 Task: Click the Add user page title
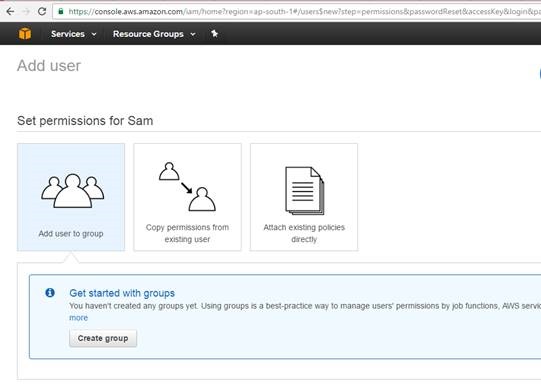[x=49, y=66]
